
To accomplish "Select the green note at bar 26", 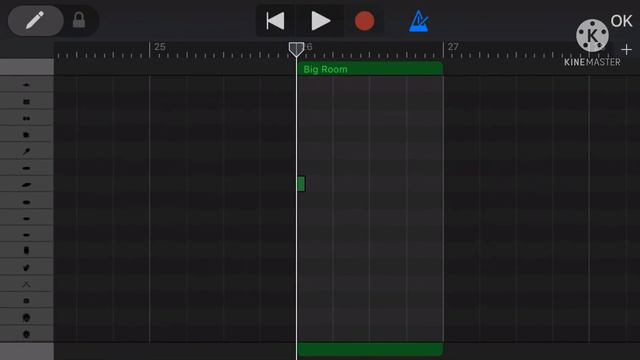I will pos(301,184).
